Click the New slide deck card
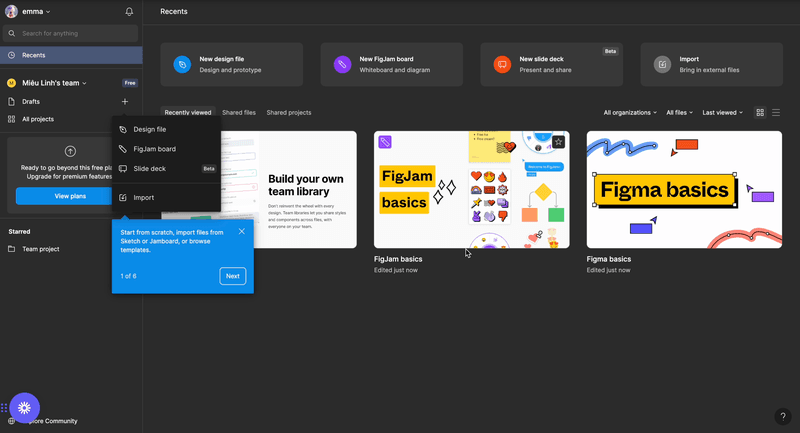This screenshot has width=800, height=433. pyautogui.click(x=552, y=64)
